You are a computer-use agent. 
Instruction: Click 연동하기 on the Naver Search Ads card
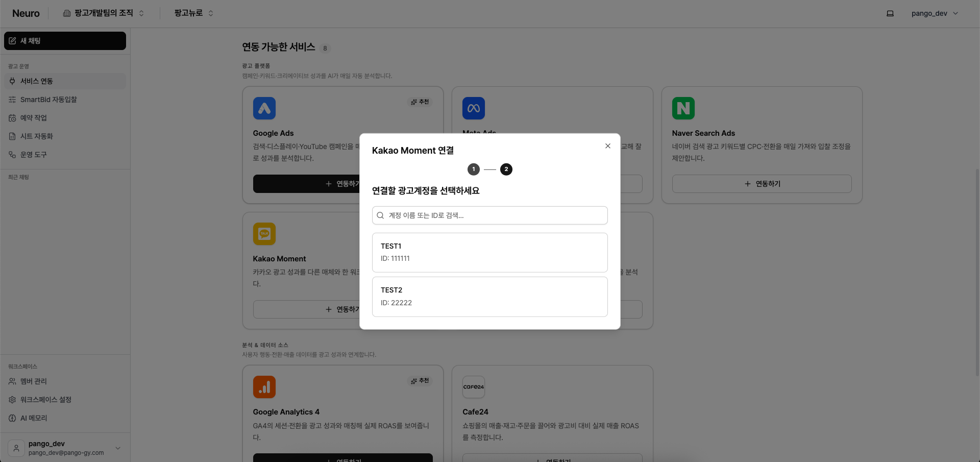762,184
